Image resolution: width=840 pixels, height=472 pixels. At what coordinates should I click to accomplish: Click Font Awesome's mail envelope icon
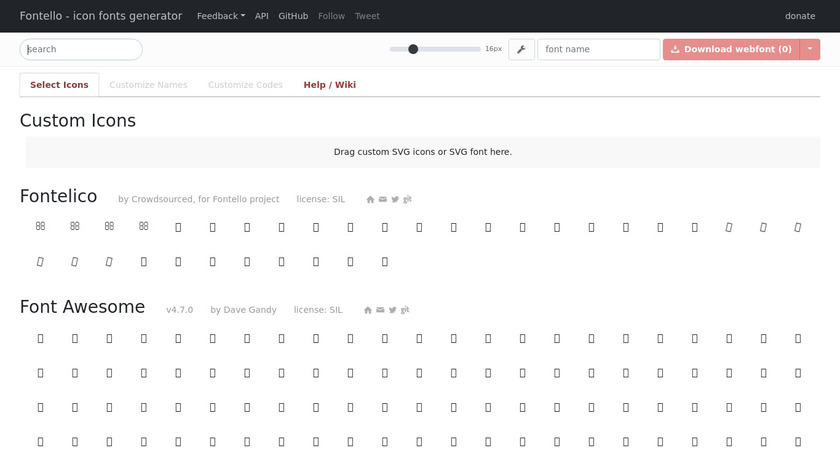point(380,310)
